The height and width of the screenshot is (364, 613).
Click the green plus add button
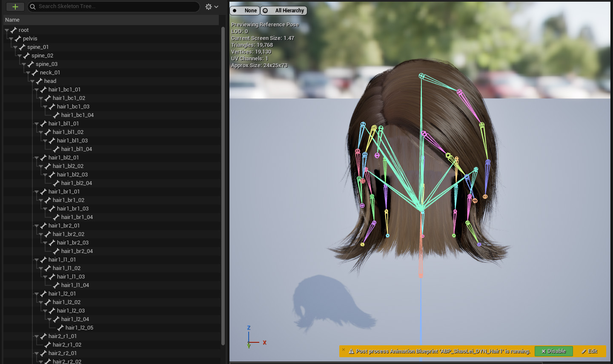pyautogui.click(x=15, y=7)
